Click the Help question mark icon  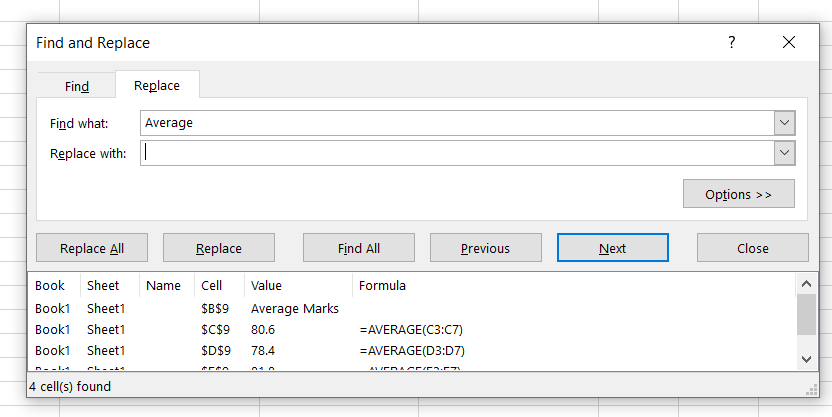[731, 43]
